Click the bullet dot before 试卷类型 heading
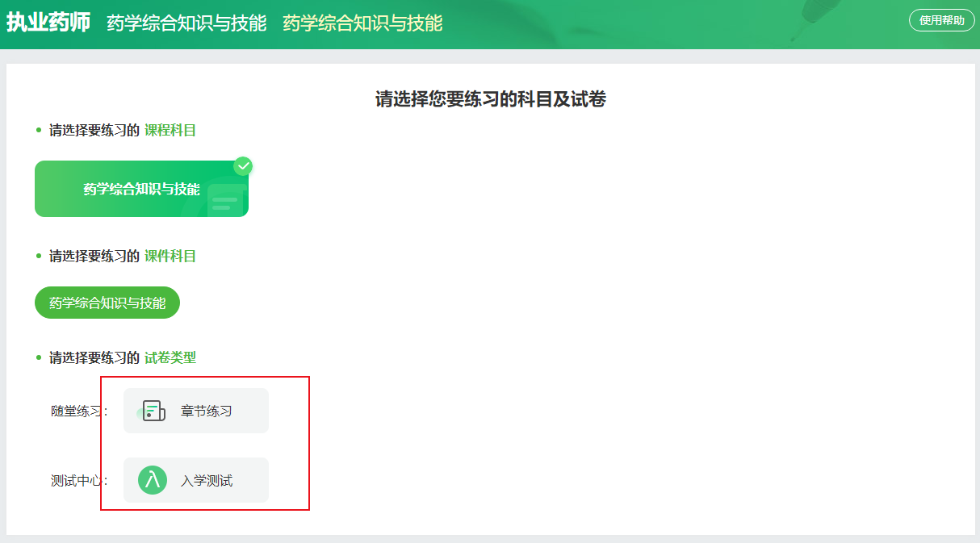 [x=38, y=357]
